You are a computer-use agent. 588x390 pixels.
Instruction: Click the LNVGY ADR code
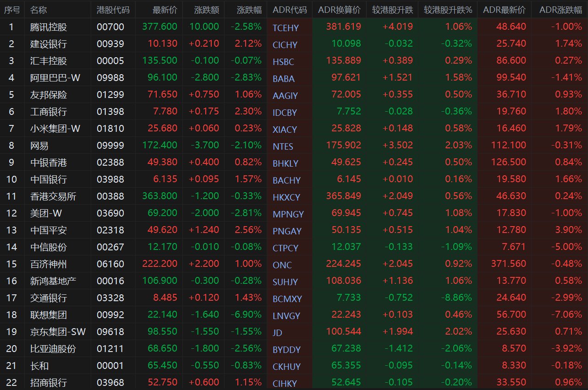286,316
